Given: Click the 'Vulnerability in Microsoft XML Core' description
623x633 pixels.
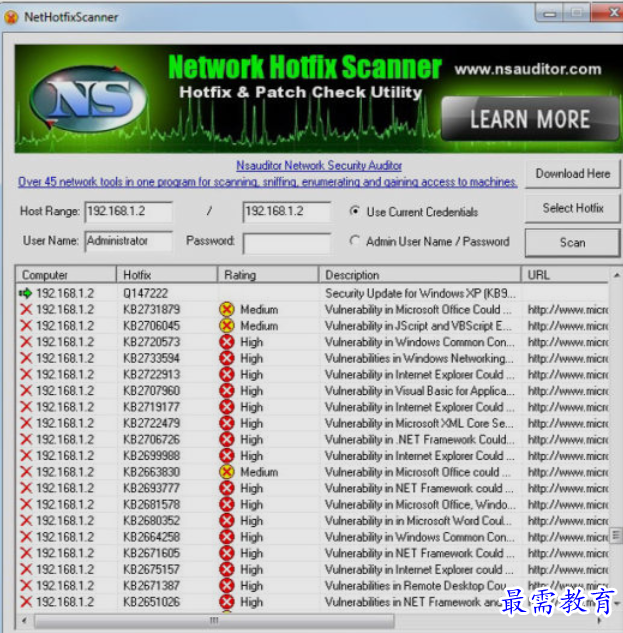Looking at the screenshot, I should [420, 423].
